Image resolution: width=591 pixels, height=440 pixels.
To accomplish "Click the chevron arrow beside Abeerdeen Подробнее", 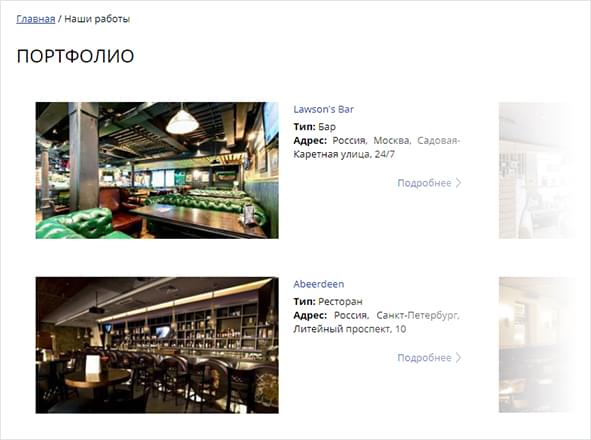I will coord(458,357).
